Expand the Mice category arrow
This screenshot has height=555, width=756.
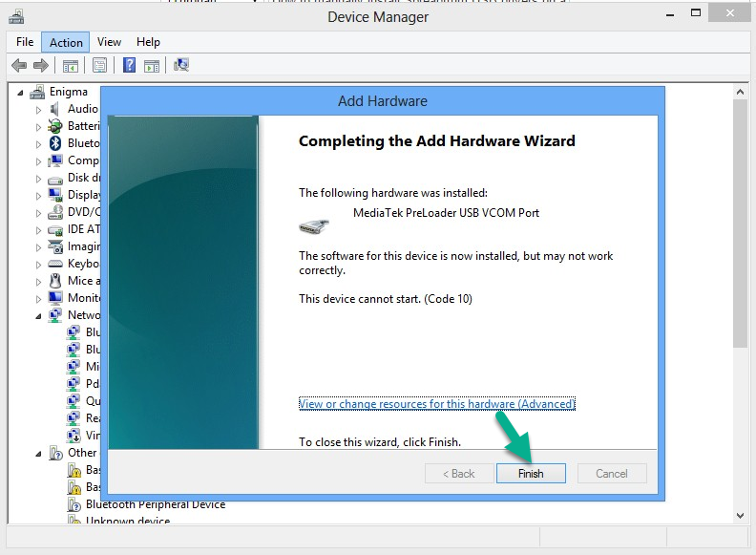coord(38,282)
